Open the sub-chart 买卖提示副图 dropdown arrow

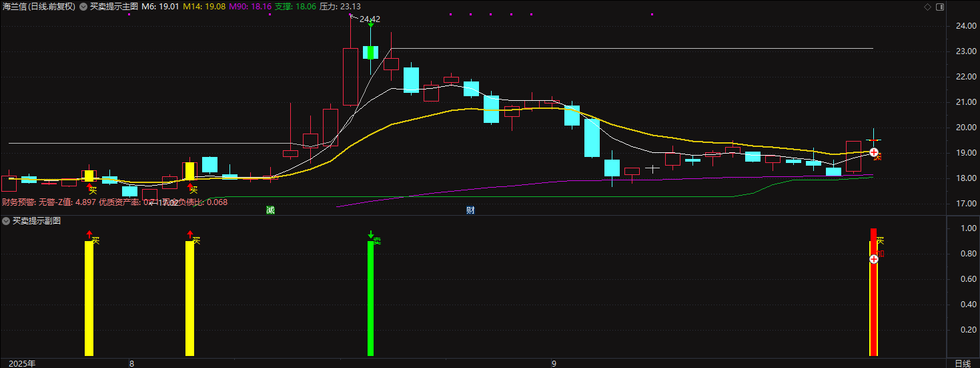6,220
